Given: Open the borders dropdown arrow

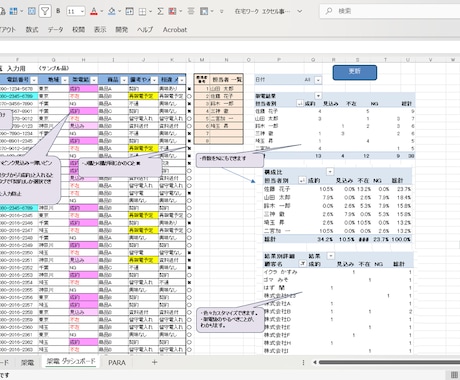Looking at the screenshot, I should click(150, 12).
